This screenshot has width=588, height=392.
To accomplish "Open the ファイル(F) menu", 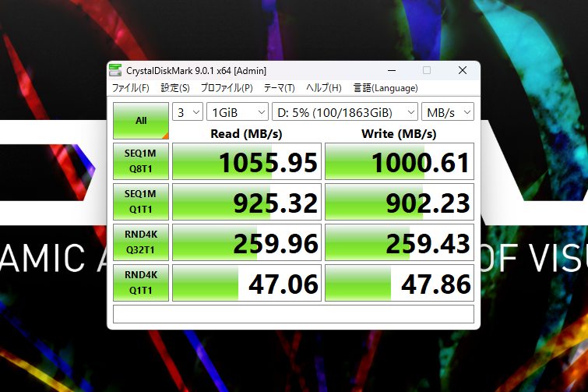I will (131, 88).
